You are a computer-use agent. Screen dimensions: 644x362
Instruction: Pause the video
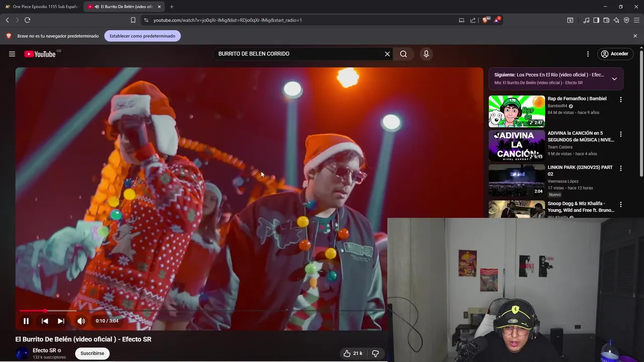26,321
